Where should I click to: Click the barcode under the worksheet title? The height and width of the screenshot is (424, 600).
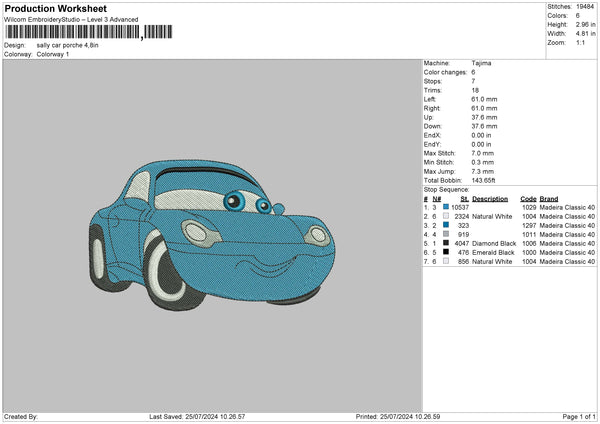click(72, 32)
